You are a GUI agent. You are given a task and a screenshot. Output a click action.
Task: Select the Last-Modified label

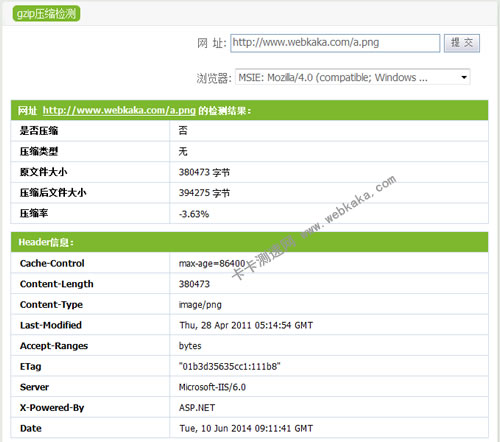[51, 325]
